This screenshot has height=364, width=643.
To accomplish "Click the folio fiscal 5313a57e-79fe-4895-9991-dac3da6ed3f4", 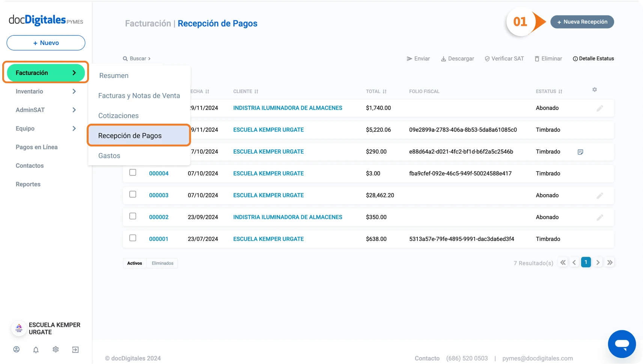I will click(462, 239).
